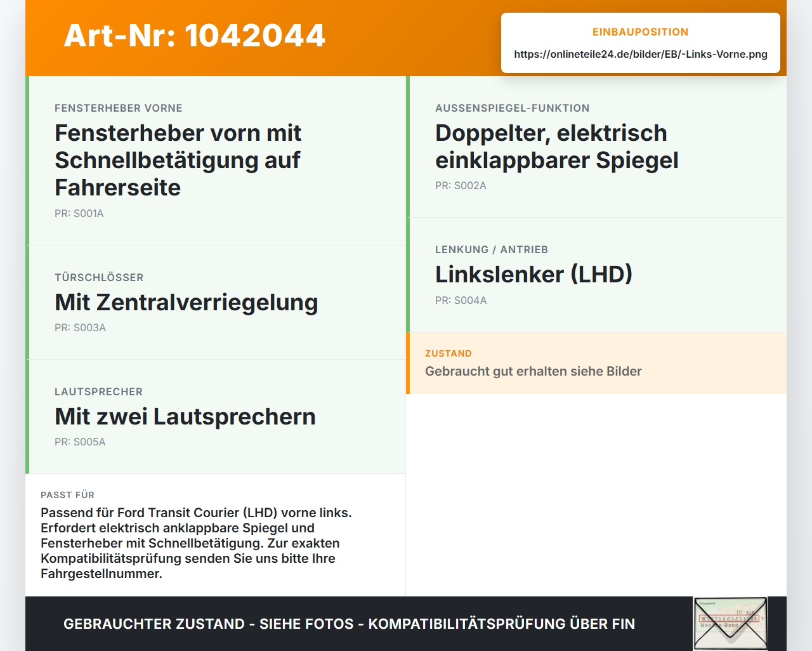Select the FENSTERHEBER VORNE category label
The height and width of the screenshot is (651, 812).
(119, 108)
